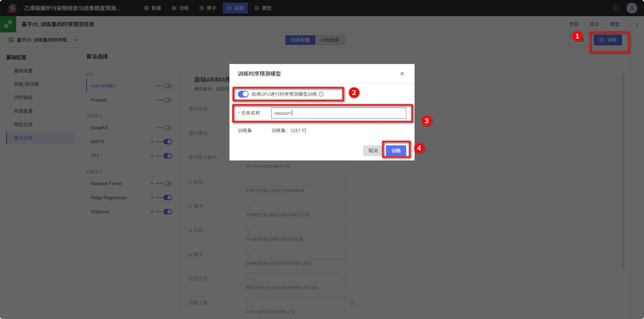This screenshot has height=319, width=644.
Task: Click the 任务名称 input field
Action: [x=339, y=113]
